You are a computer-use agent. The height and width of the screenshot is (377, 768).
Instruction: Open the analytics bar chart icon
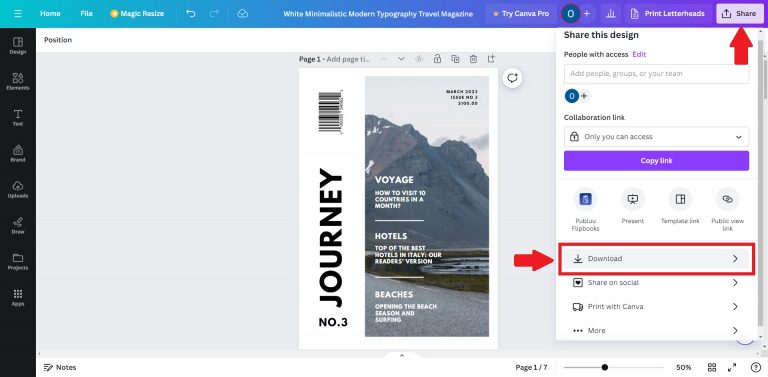coord(610,14)
